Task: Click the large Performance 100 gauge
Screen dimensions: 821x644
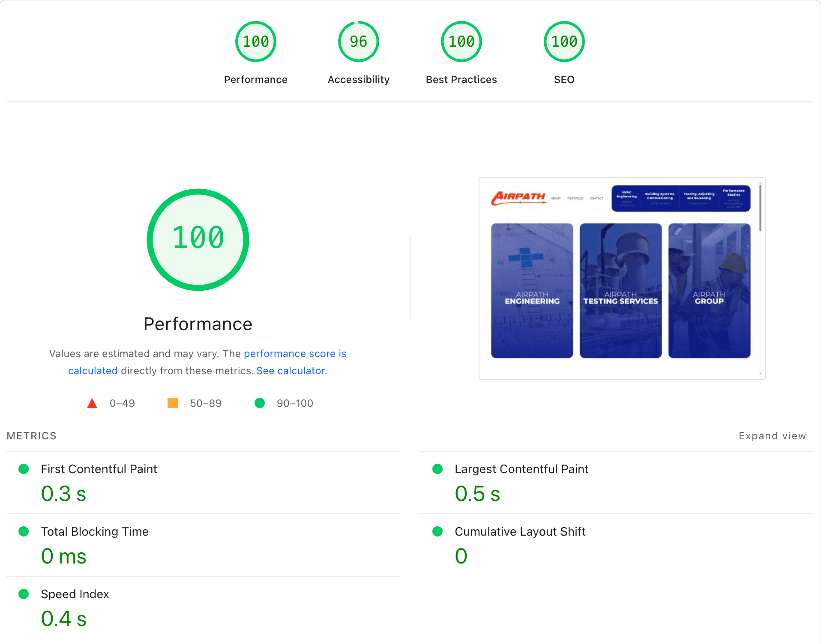Action: pos(198,239)
